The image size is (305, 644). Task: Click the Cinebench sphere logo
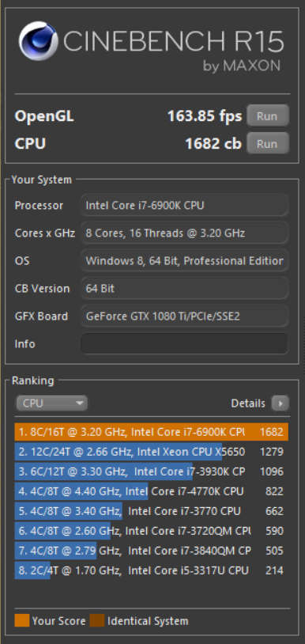38,40
